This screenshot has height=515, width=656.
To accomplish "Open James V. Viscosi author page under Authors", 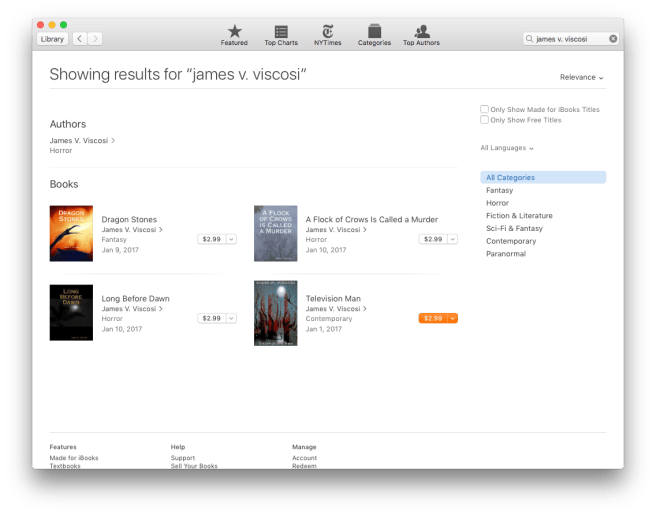I will (x=82, y=141).
